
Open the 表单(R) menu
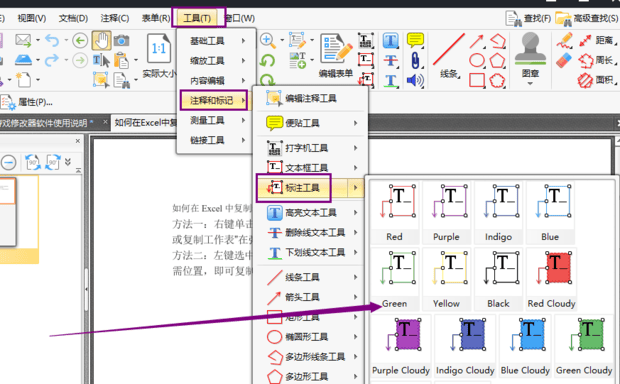(156, 18)
